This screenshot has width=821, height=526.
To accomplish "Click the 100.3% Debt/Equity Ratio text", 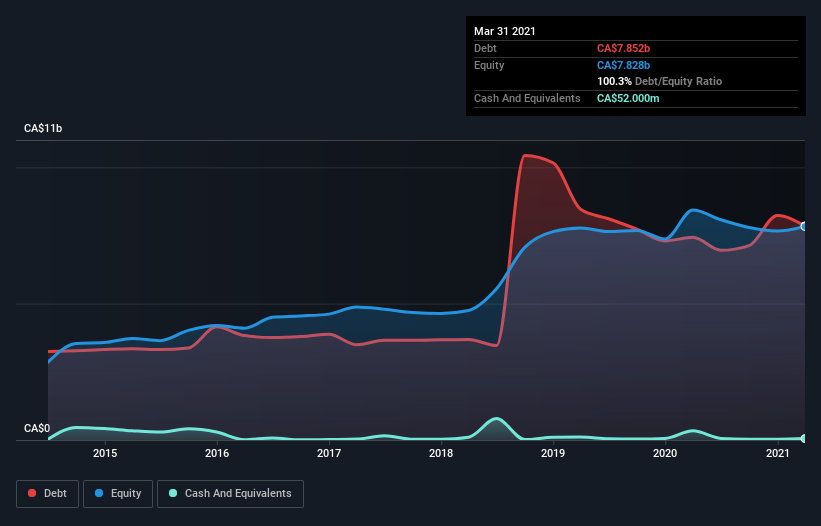I will click(660, 81).
